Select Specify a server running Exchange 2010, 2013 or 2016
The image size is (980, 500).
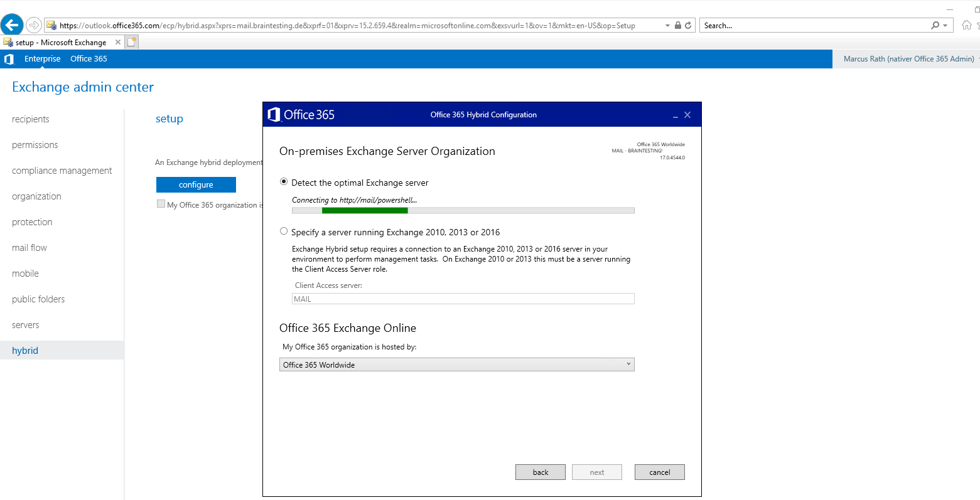284,231
